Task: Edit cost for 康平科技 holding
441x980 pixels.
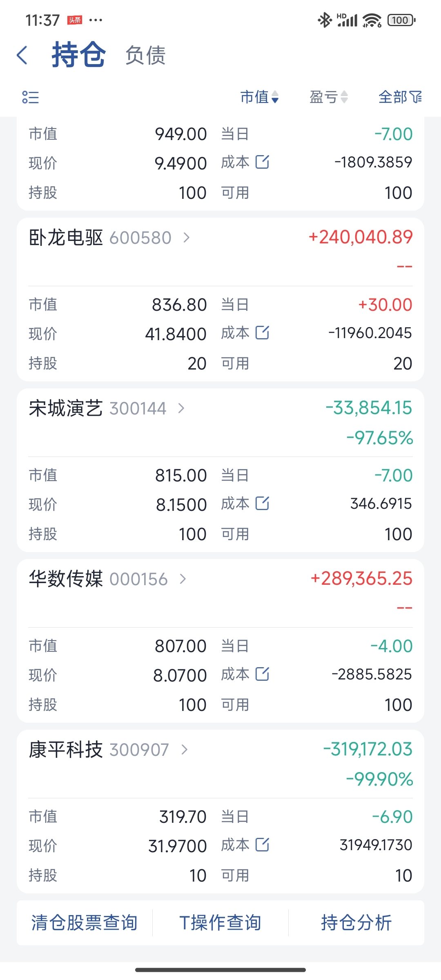Action: point(262,845)
